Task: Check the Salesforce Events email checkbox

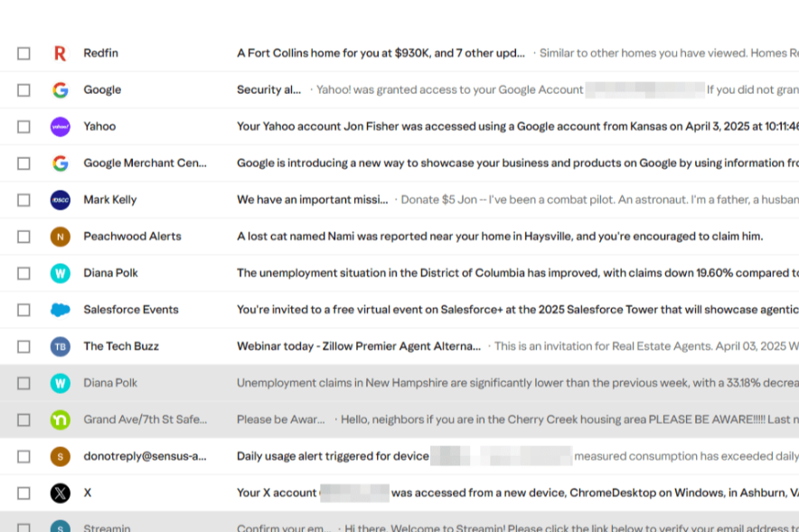Action: coord(23,310)
